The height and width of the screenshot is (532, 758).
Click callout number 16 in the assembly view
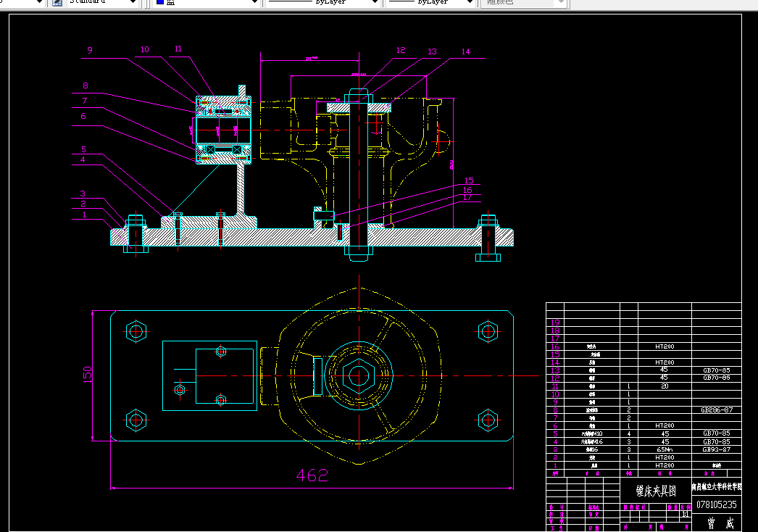coord(467,190)
